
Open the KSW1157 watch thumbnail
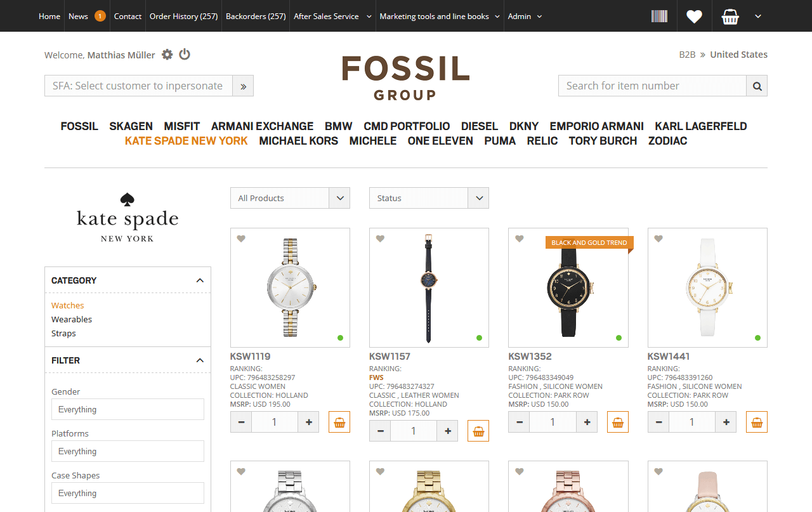click(429, 287)
